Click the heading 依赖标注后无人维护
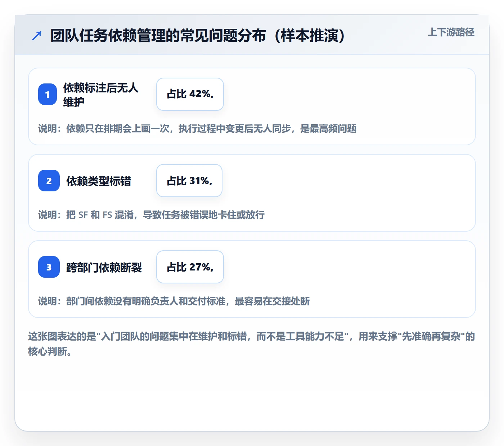The width and height of the screenshot is (504, 446). [101, 95]
